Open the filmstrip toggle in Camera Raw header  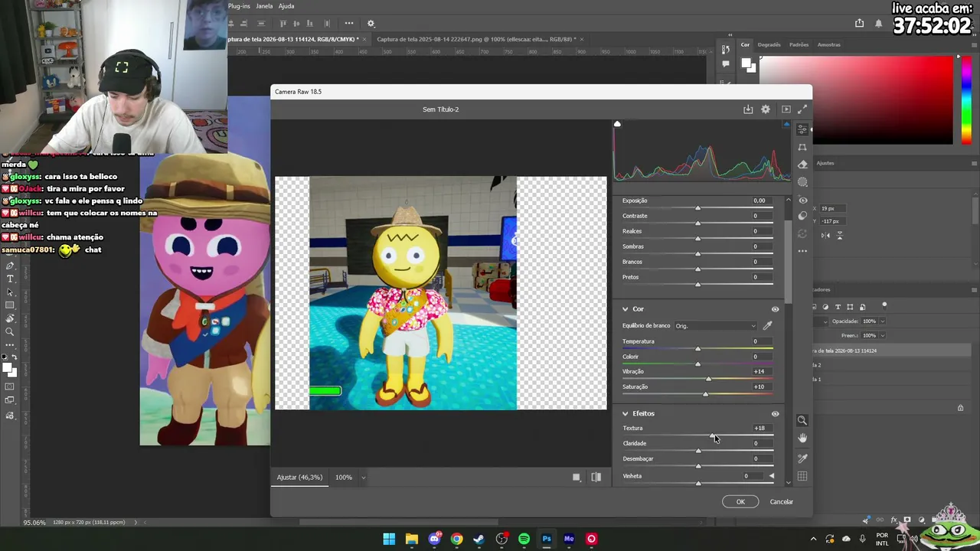click(786, 109)
